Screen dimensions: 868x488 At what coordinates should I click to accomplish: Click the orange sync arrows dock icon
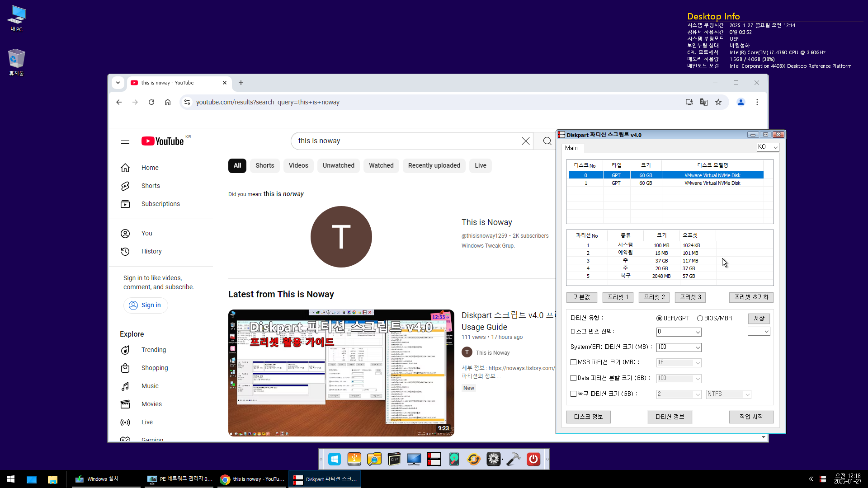[474, 459]
